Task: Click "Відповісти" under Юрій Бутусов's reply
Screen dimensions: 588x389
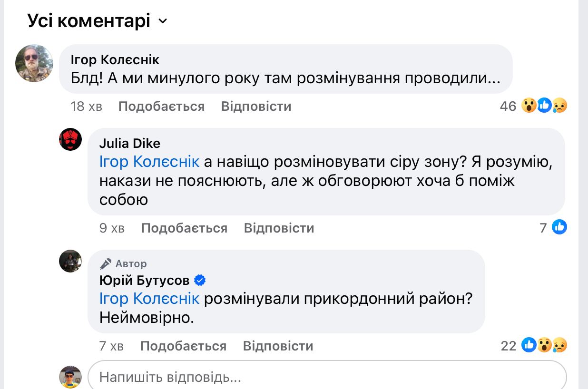Action: pos(278,346)
